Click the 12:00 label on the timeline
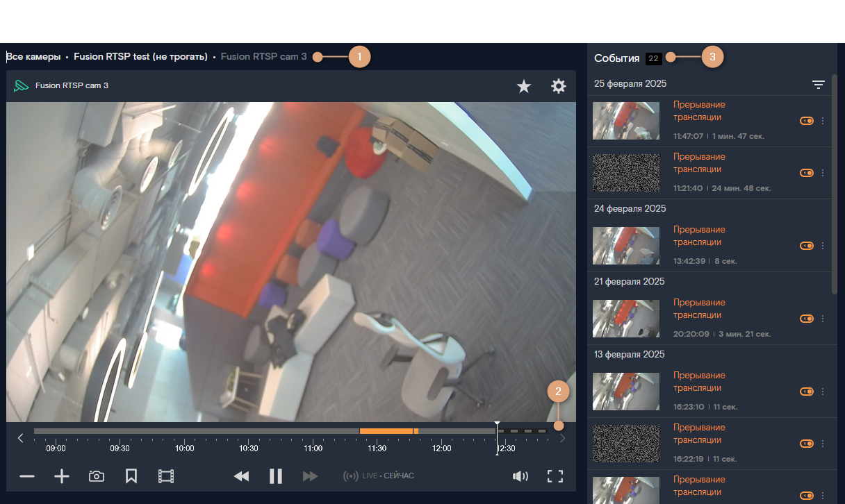Image resolution: width=845 pixels, height=504 pixels. [x=442, y=448]
